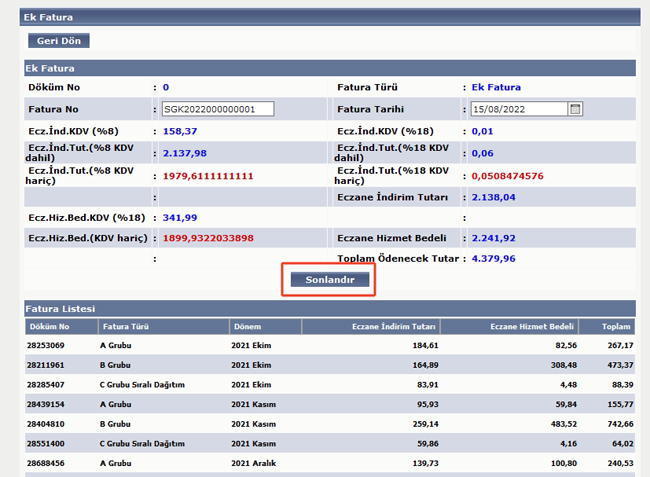Select Ecz.İnd.KDV (%18) value 0,01
Image resolution: width=650 pixels, height=477 pixels.
coord(482,131)
